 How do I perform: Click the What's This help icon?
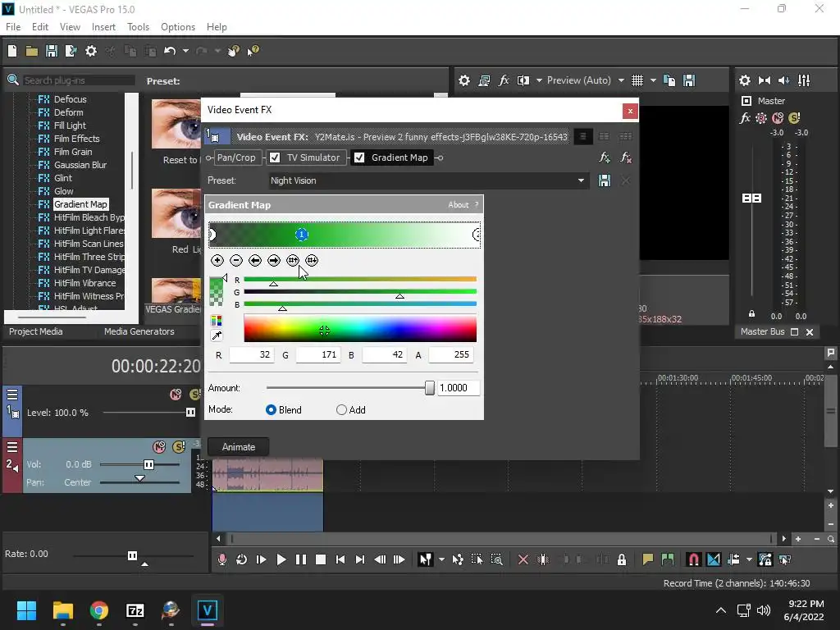click(253, 51)
